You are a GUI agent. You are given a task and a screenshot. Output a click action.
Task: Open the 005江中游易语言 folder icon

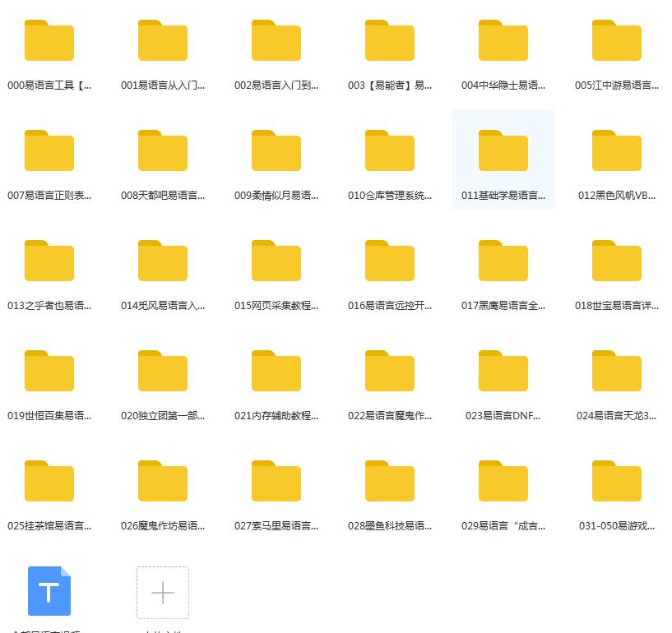tap(617, 40)
